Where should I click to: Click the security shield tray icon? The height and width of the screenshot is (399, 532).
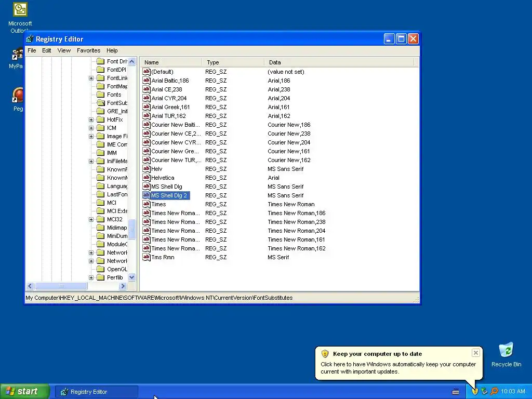tap(475, 392)
